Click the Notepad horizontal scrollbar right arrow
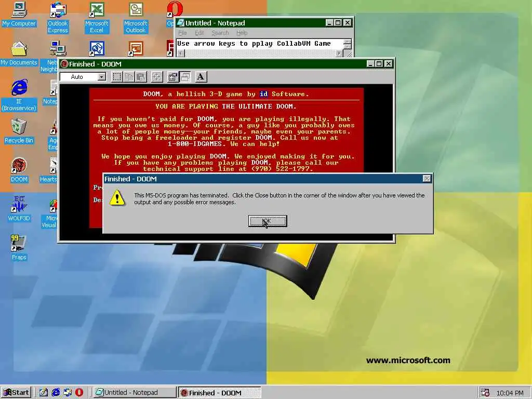This screenshot has width=532, height=399. (338, 54)
